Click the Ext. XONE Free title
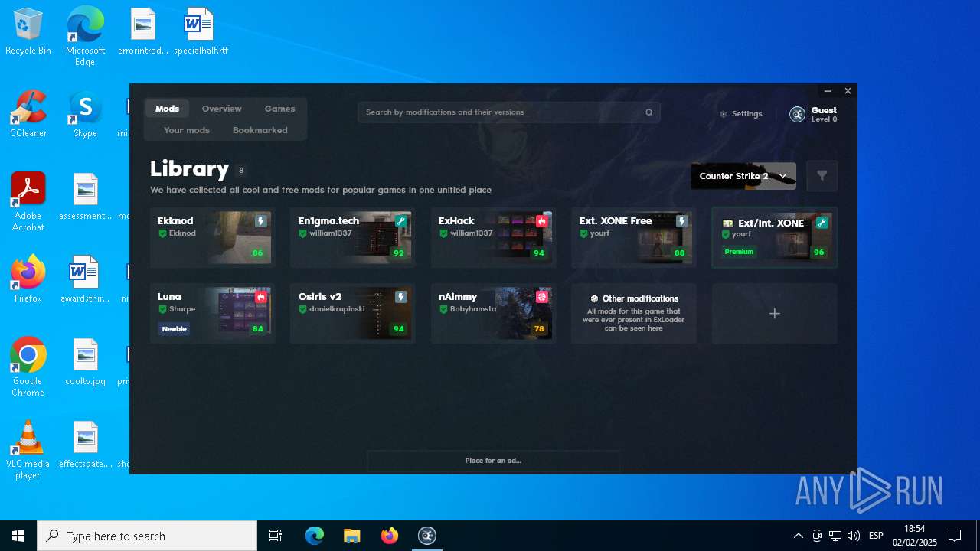 616,221
